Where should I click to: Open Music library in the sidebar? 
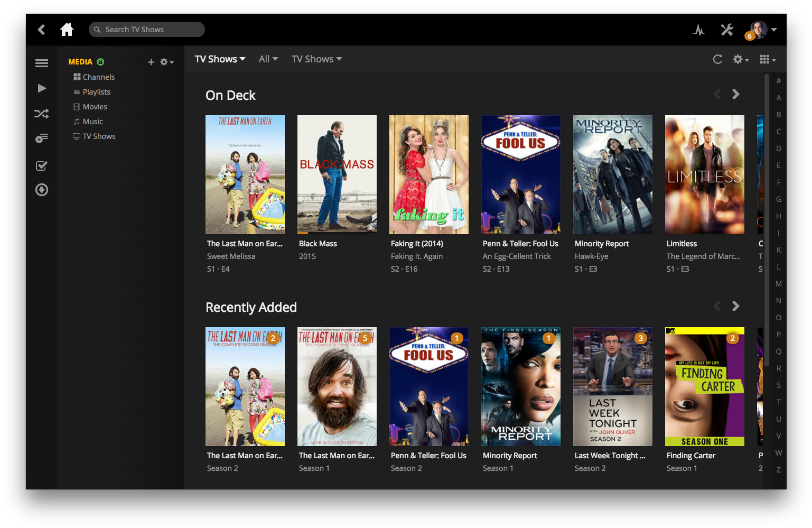point(88,122)
